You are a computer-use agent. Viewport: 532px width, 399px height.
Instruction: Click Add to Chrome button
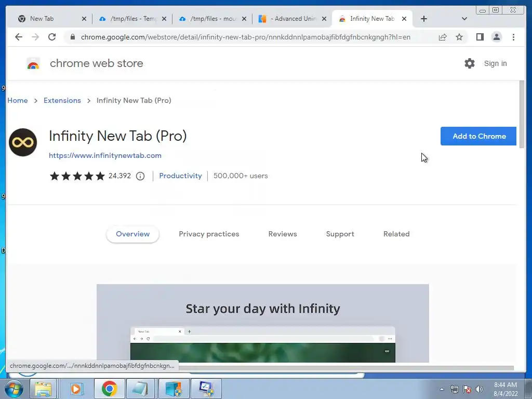(x=478, y=136)
